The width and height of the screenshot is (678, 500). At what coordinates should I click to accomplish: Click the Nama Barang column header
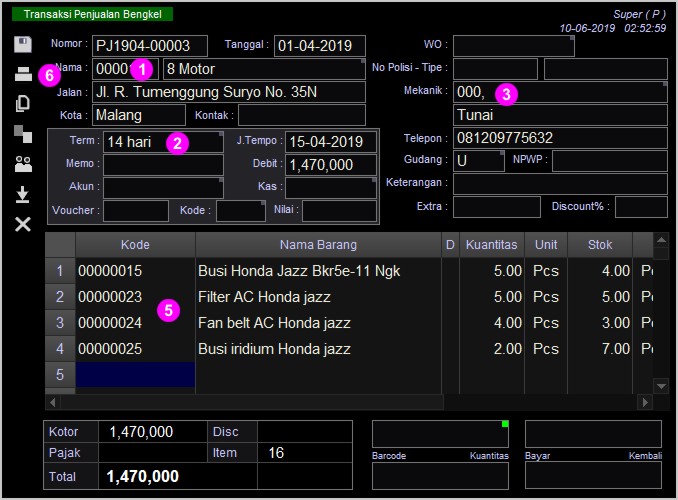pos(318,245)
